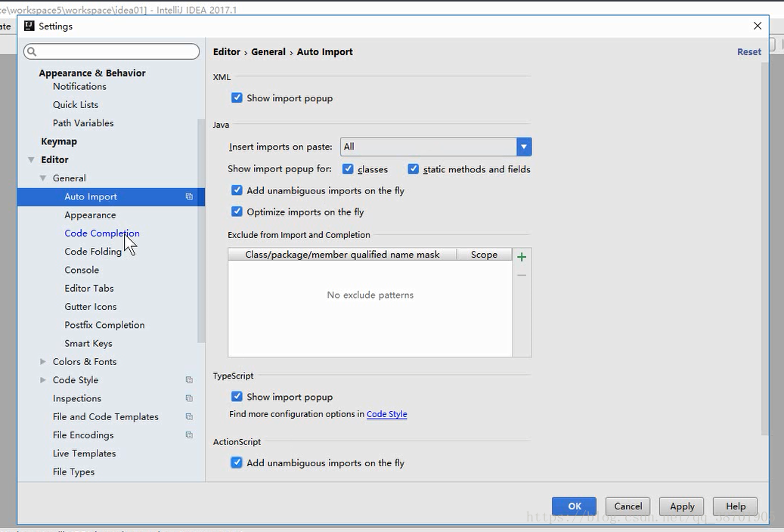Click the OK button
This screenshot has height=532, width=784.
(574, 506)
